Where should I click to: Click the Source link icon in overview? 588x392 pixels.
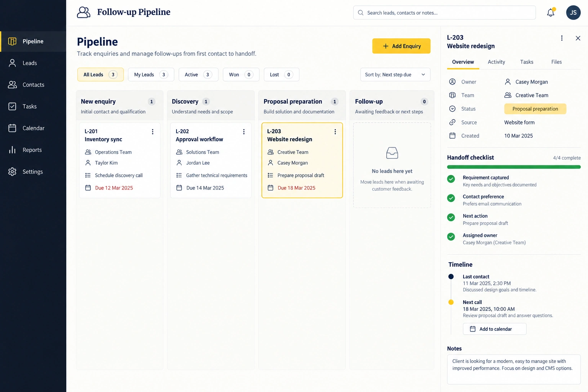click(x=452, y=122)
